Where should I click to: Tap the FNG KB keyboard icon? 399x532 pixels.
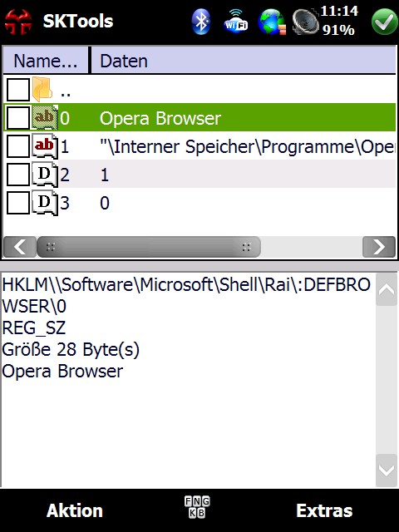pos(197,507)
